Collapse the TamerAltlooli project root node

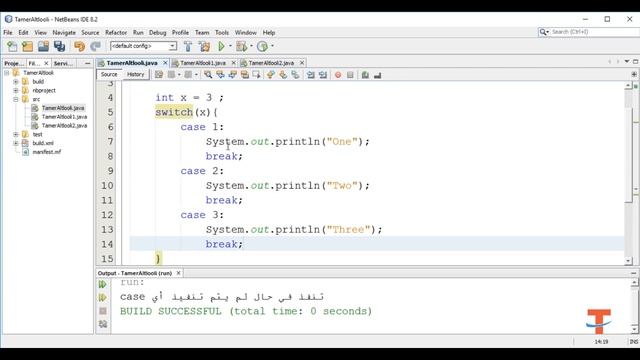click(x=7, y=73)
